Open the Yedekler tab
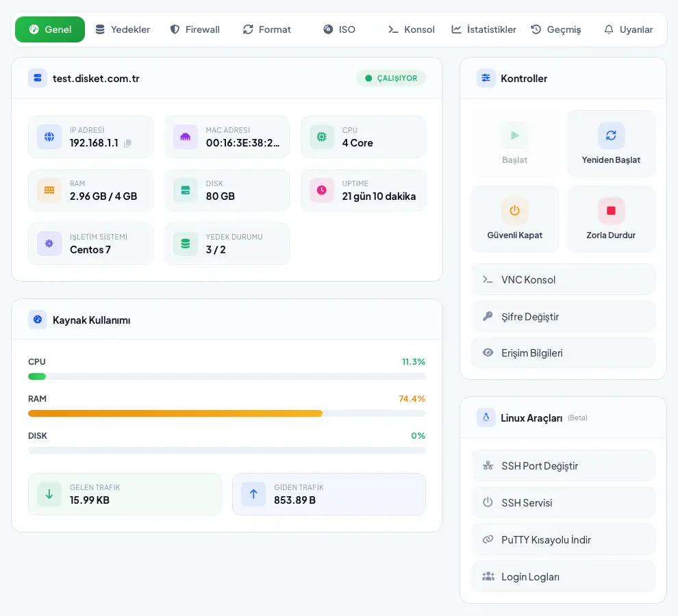Image resolution: width=678 pixels, height=616 pixels. coord(123,29)
